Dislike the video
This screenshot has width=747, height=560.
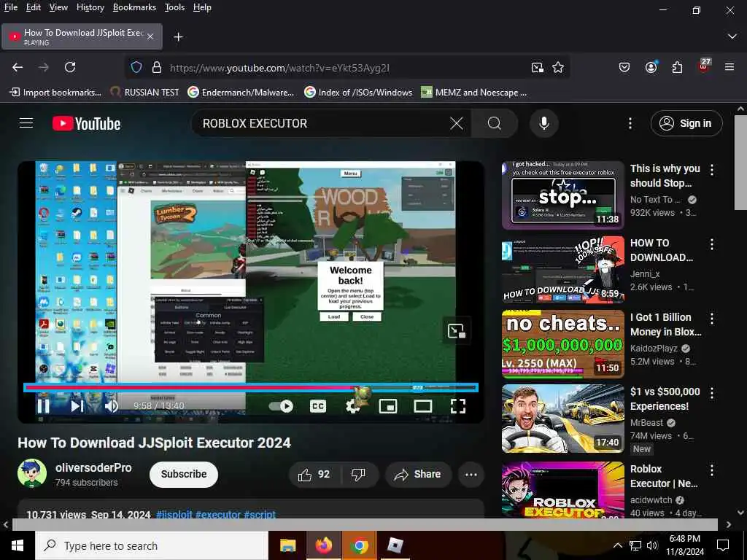click(358, 474)
